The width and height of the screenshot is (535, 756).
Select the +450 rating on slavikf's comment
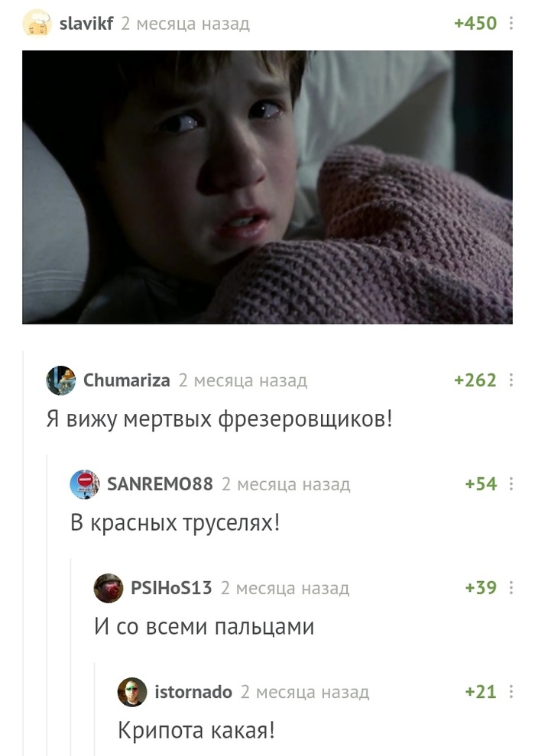coord(475,23)
